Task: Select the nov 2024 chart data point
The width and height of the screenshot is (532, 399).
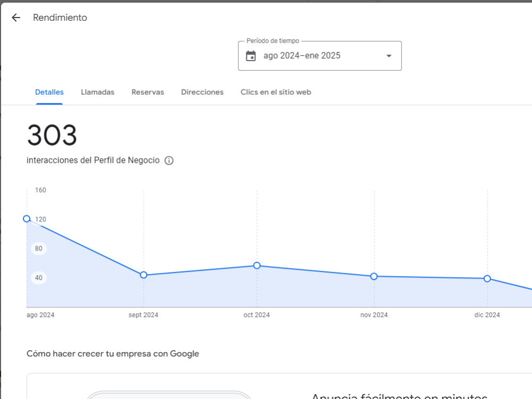Action: pos(374,277)
